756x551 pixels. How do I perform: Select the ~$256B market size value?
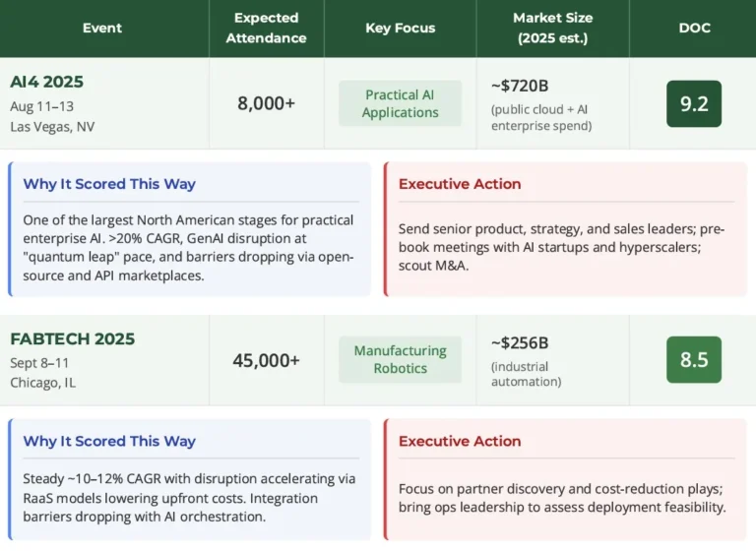coord(520,343)
